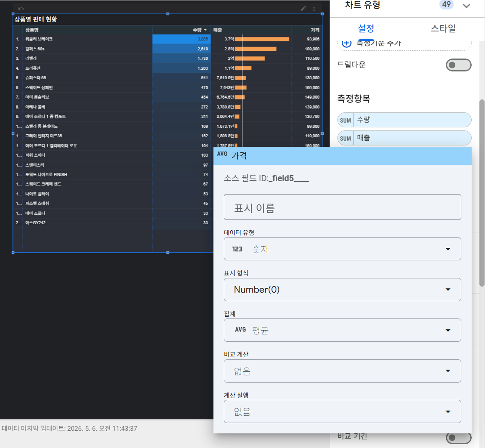Click the 7,943만 sales value
Viewport: 485px width, 448px height.
click(227, 87)
